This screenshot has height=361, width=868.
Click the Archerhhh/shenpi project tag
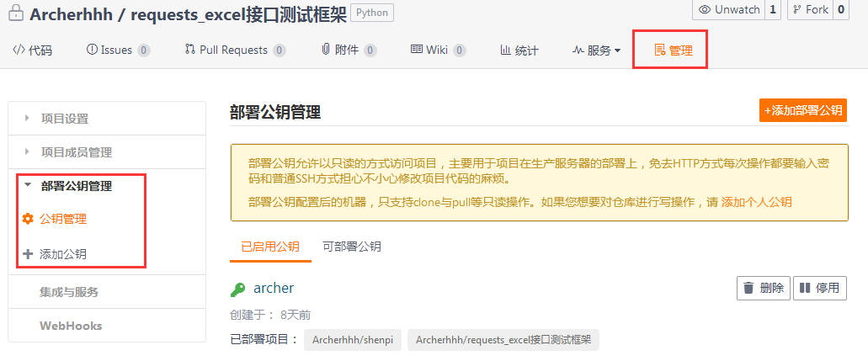tap(353, 340)
